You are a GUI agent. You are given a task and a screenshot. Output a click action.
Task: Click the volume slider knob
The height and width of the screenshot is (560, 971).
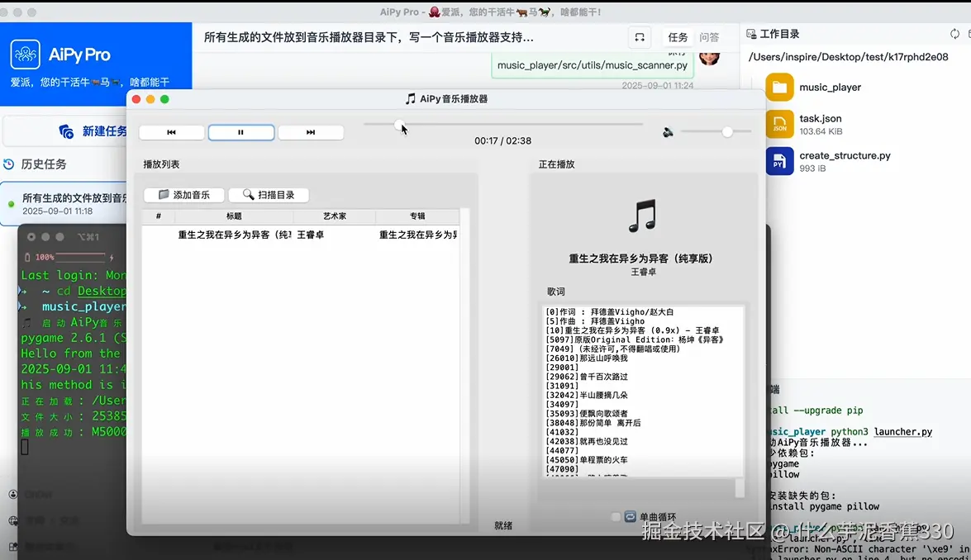click(x=727, y=132)
